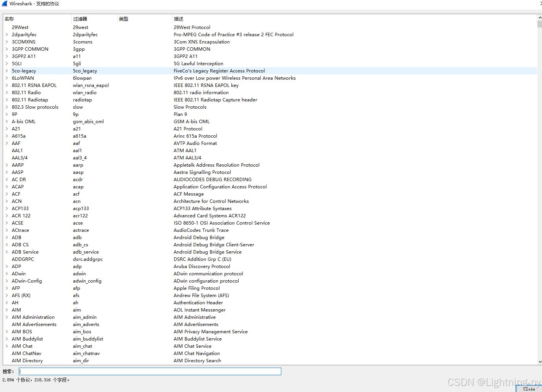Expand the 2dparityfec protocol entry
542x392 pixels.
pyautogui.click(x=6, y=34)
